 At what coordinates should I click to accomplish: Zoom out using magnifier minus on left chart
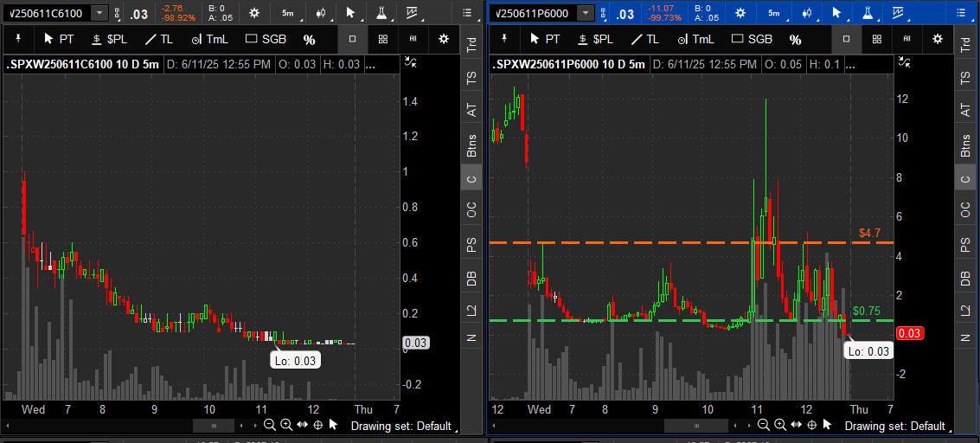point(270,425)
